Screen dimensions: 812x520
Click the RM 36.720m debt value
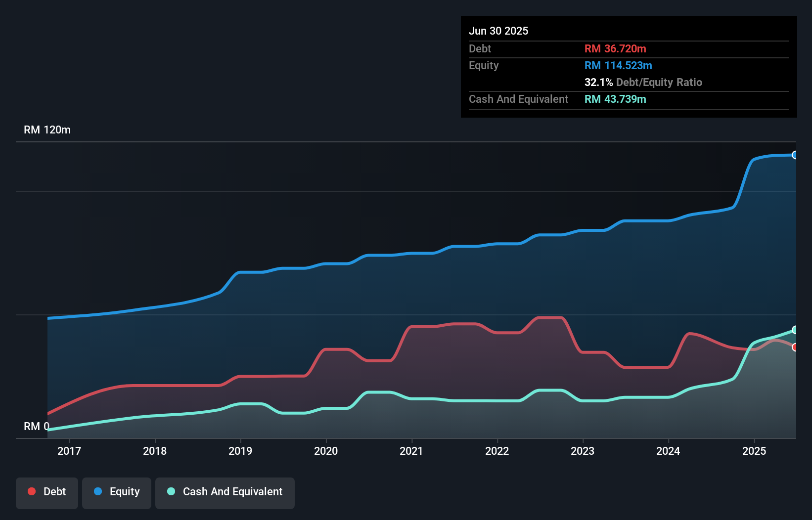pyautogui.click(x=615, y=48)
